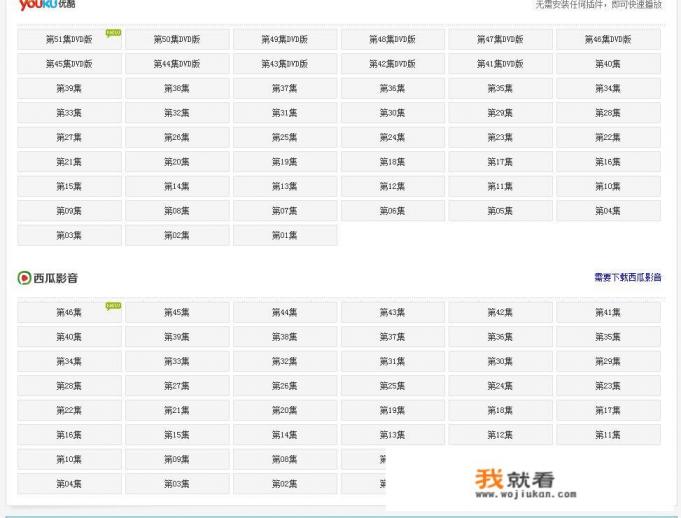Open 第31集 under 西瓜影音
Image resolution: width=681 pixels, height=518 pixels.
[x=393, y=362]
